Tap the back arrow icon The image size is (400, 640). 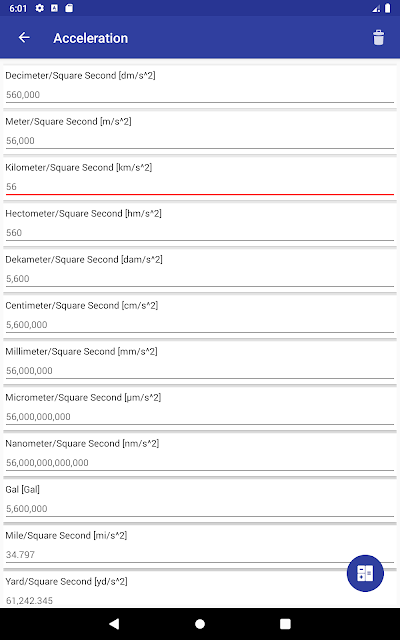click(x=24, y=38)
